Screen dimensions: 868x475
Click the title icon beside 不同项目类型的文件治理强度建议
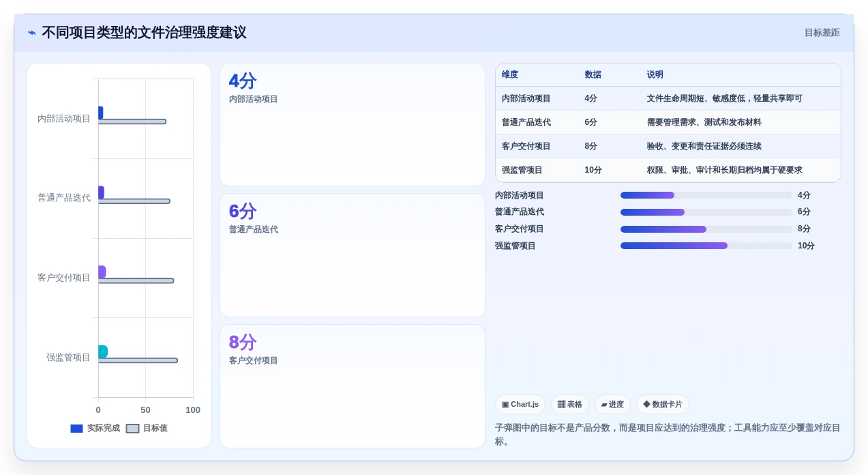pyautogui.click(x=32, y=33)
